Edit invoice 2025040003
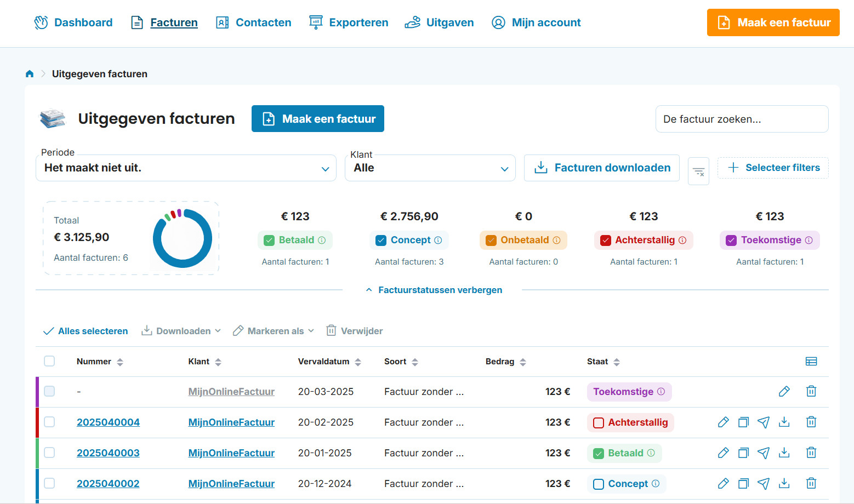Screen dimensions: 854x504 [x=724, y=453]
